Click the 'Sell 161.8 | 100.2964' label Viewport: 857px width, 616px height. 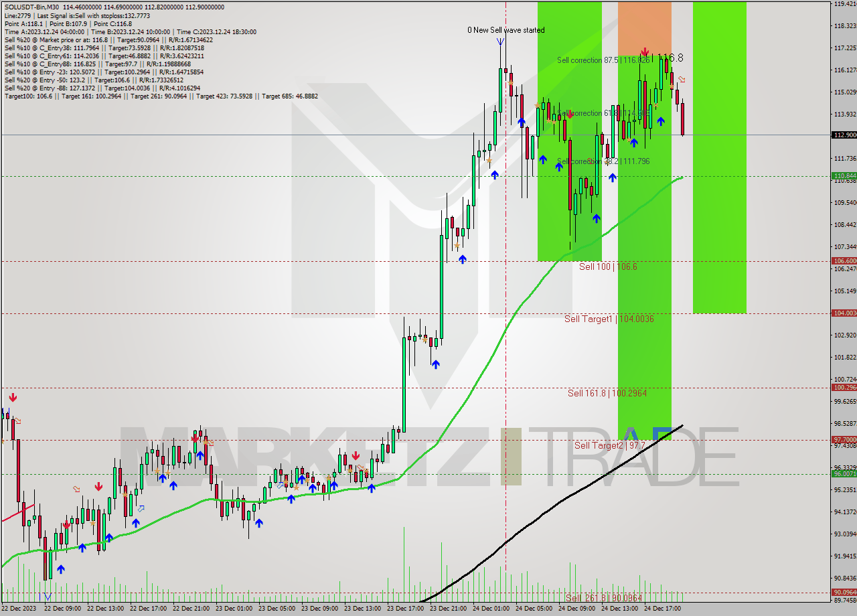point(607,393)
